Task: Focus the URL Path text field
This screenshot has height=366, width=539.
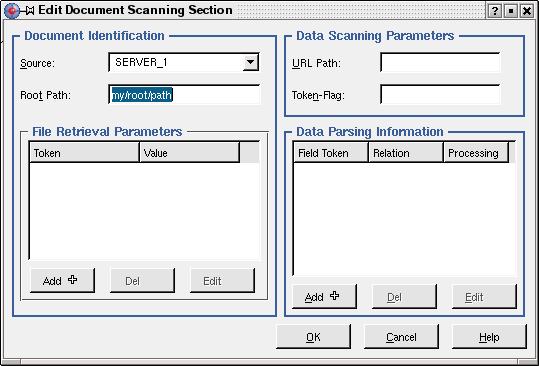Action: (x=440, y=63)
